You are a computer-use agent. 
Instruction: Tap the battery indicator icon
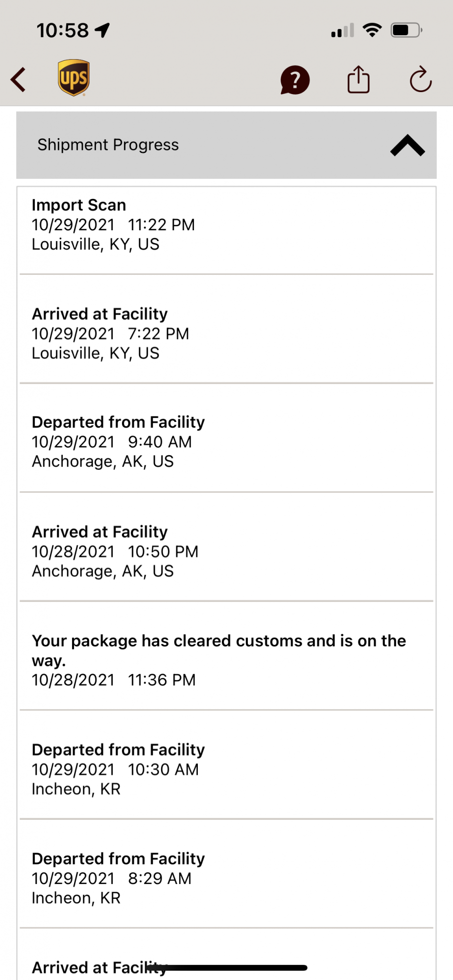pyautogui.click(x=406, y=30)
